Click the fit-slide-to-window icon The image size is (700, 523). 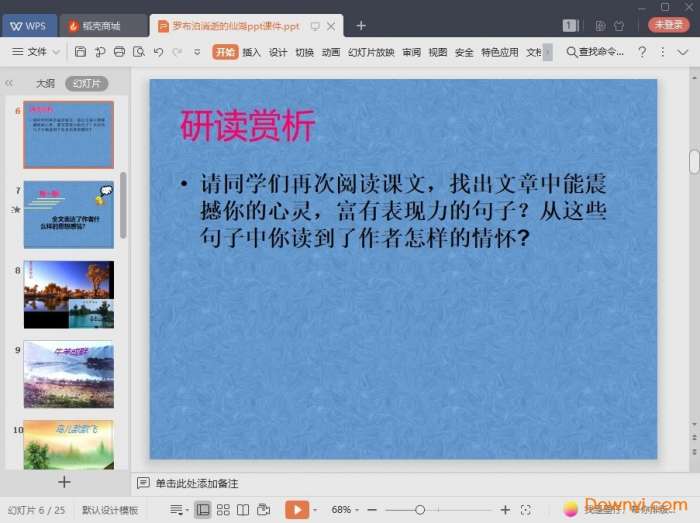point(526,510)
